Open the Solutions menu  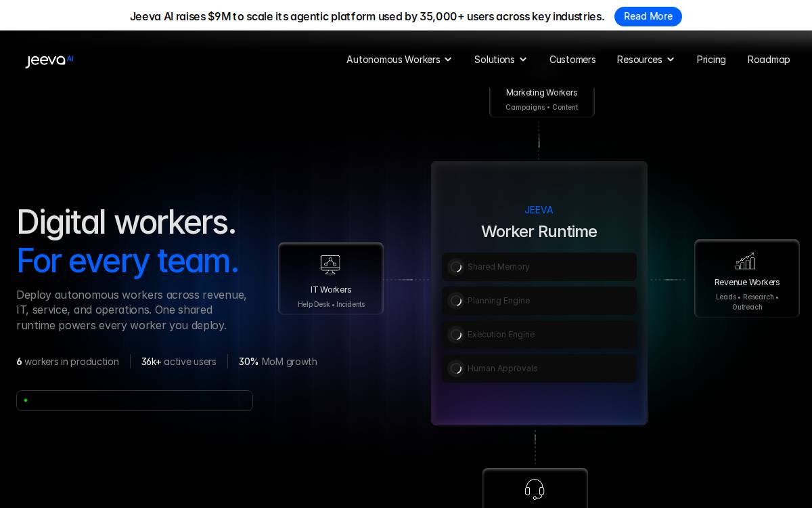pos(501,60)
